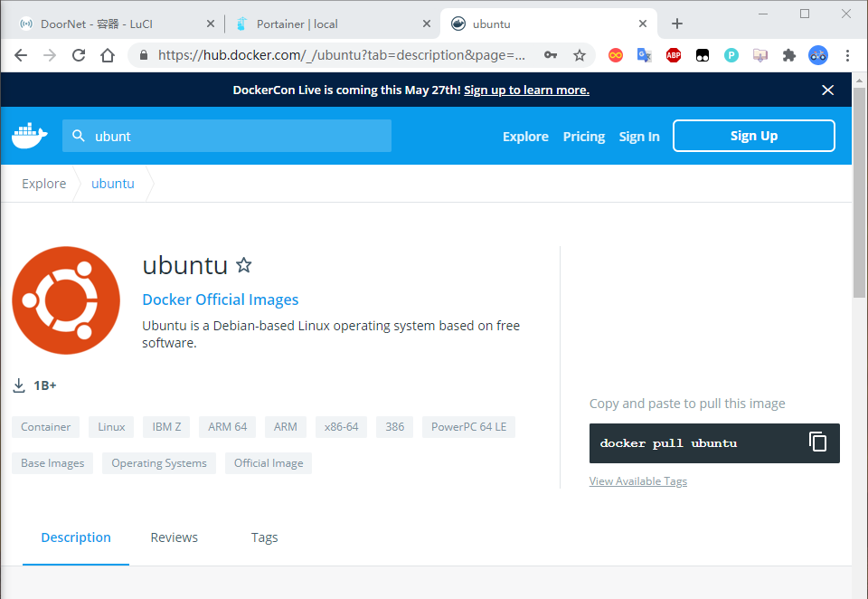Screen dimensions: 868x599
Task: Open the Pricing page
Action: tap(583, 137)
